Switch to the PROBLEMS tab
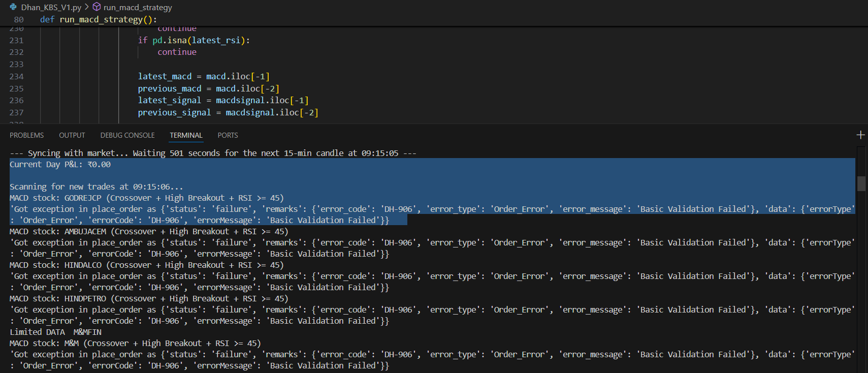This screenshot has height=373, width=868. (x=26, y=135)
